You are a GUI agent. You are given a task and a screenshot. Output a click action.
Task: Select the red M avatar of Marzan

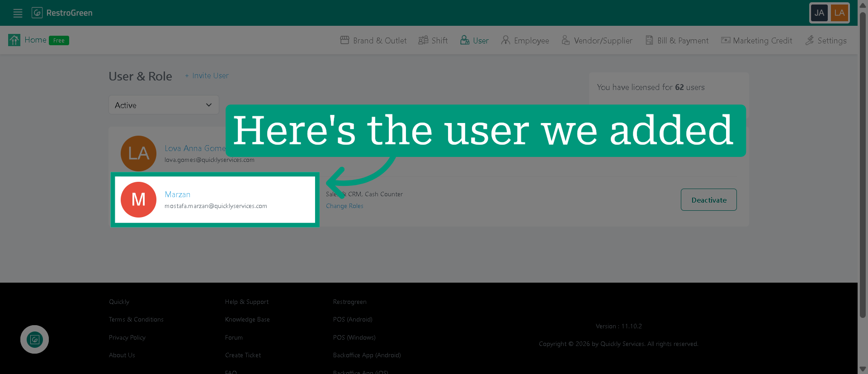click(138, 199)
